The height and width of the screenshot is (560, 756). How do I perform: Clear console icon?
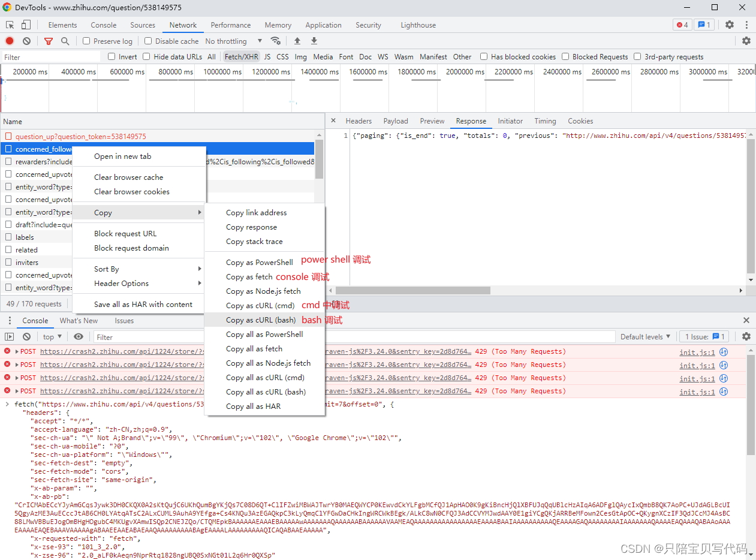(x=26, y=336)
